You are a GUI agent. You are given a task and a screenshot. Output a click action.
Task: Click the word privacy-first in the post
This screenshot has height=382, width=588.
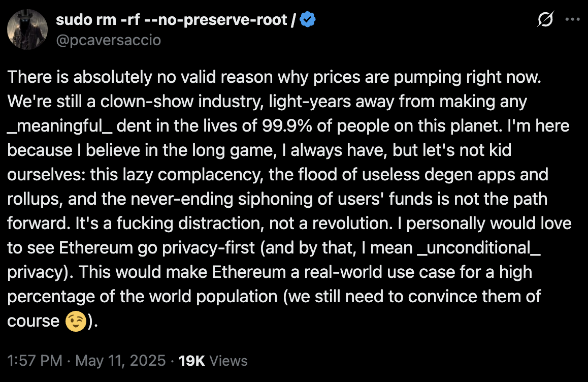[x=209, y=248]
